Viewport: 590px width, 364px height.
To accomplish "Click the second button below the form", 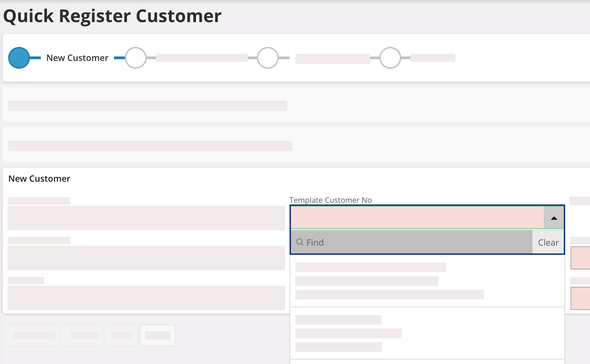I will click(83, 335).
